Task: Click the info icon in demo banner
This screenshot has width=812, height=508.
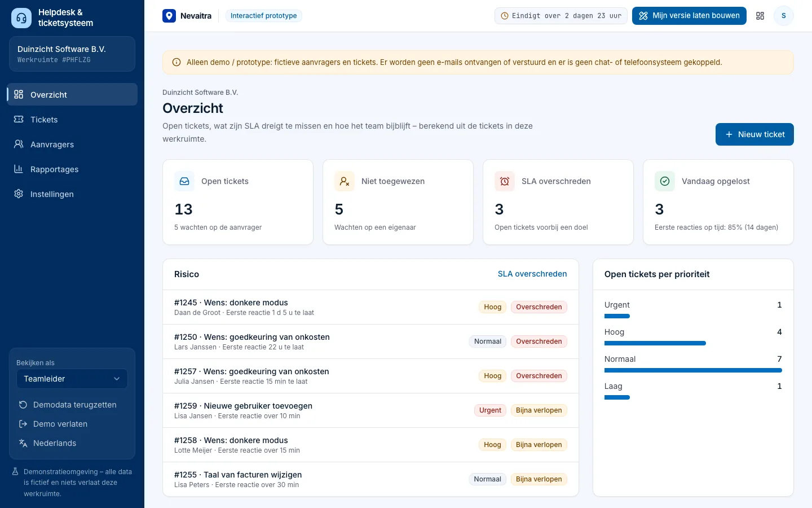Action: [x=176, y=62]
